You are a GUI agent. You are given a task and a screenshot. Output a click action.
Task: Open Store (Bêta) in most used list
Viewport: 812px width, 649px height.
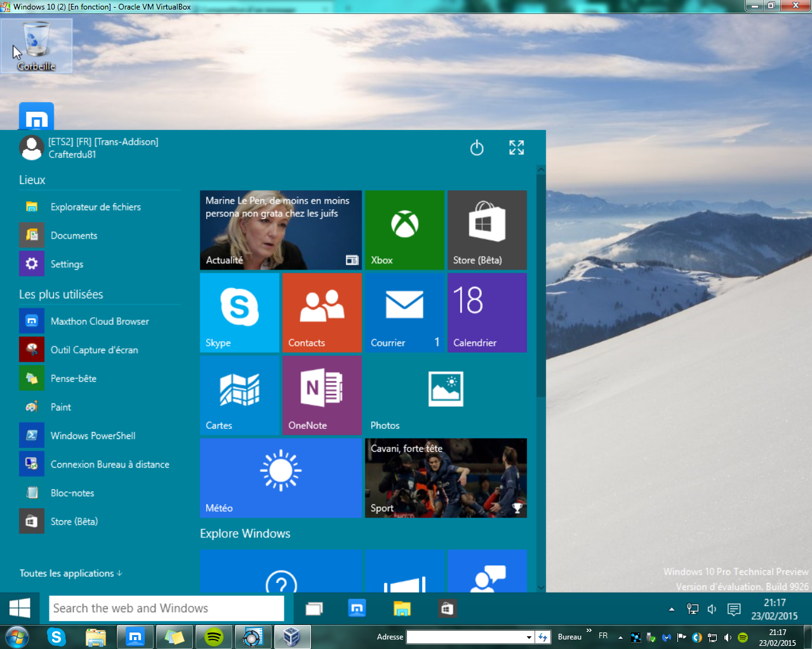click(100, 521)
